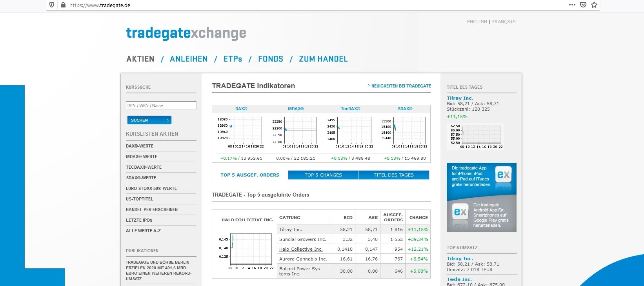Open the AKTIEN navigation item

click(x=140, y=59)
